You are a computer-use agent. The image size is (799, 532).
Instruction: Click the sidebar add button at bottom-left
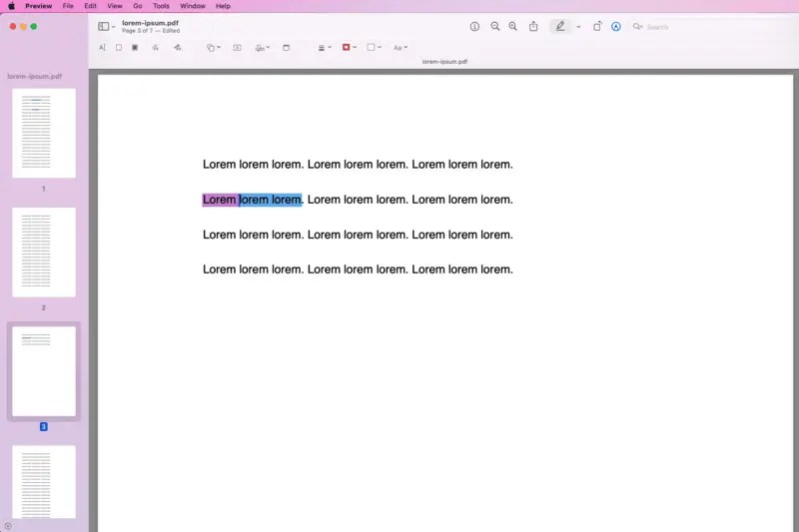pos(8,526)
